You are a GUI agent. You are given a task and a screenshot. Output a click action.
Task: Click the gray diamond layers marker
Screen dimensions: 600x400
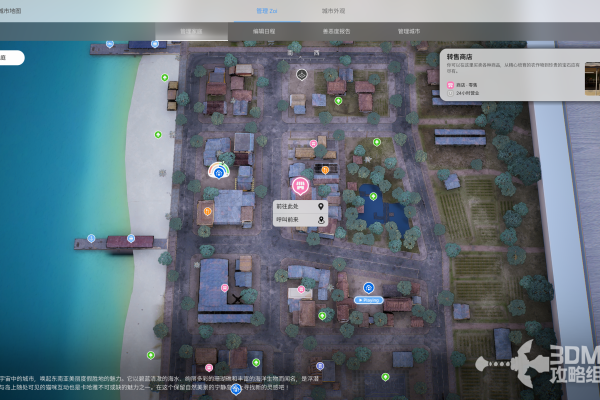click(302, 75)
